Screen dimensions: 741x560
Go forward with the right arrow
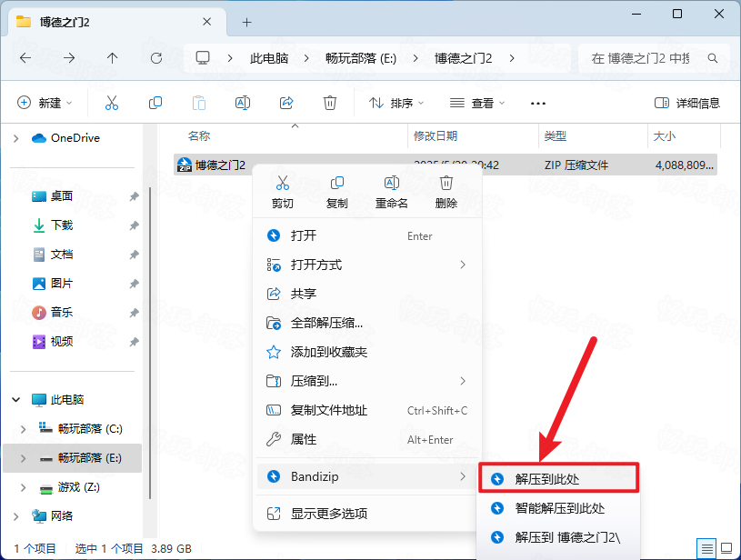[69, 58]
